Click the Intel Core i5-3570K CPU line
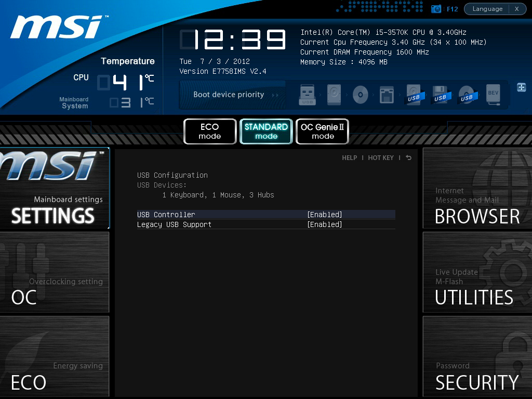Image resolution: width=532 pixels, height=399 pixels. click(x=383, y=32)
